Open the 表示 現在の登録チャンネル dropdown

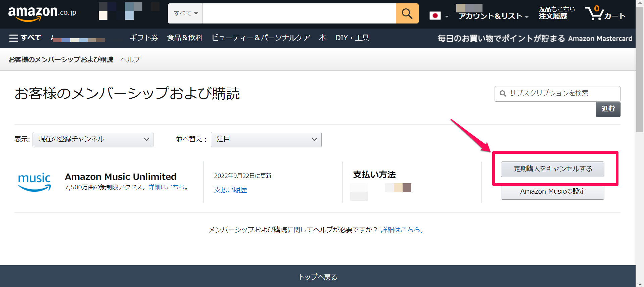[x=93, y=140]
